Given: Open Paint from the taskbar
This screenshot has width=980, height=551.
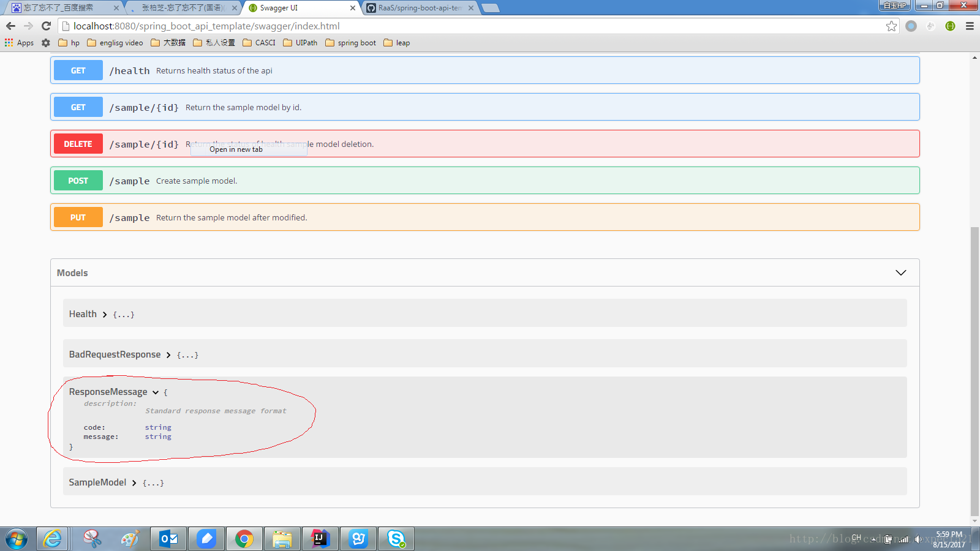Looking at the screenshot, I should (x=130, y=539).
